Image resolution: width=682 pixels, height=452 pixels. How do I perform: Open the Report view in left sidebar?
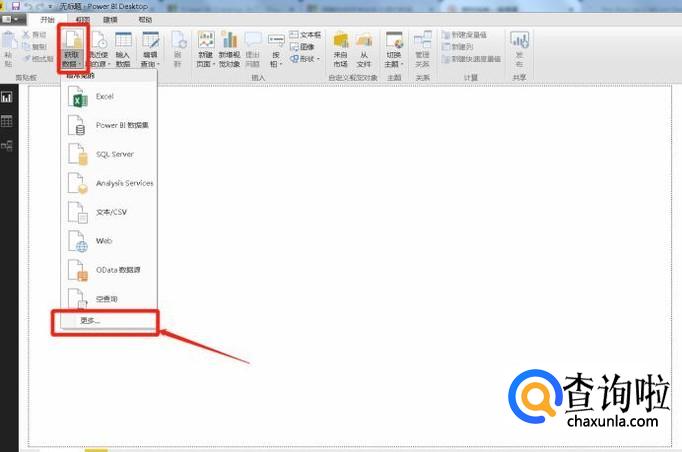[7, 97]
